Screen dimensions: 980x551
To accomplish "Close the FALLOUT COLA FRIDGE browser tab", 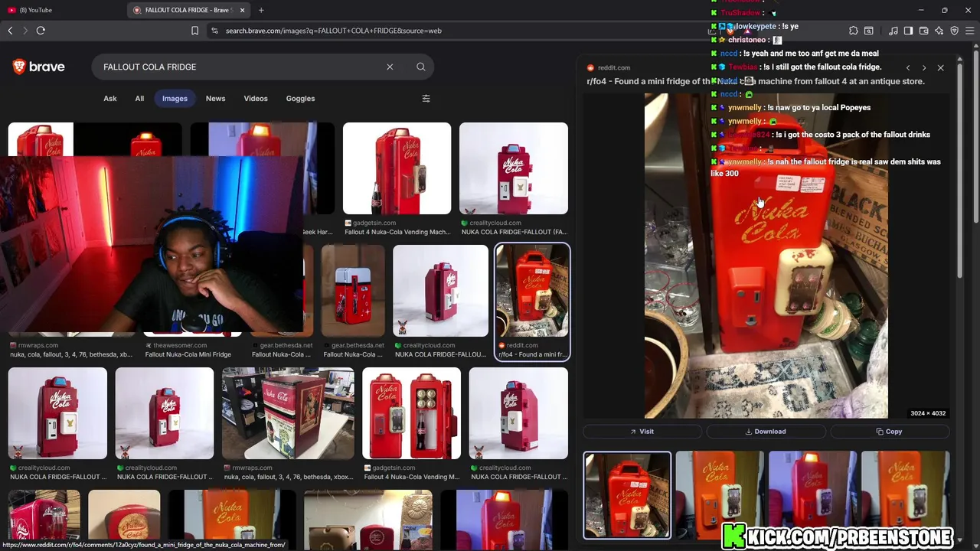I will (243, 10).
